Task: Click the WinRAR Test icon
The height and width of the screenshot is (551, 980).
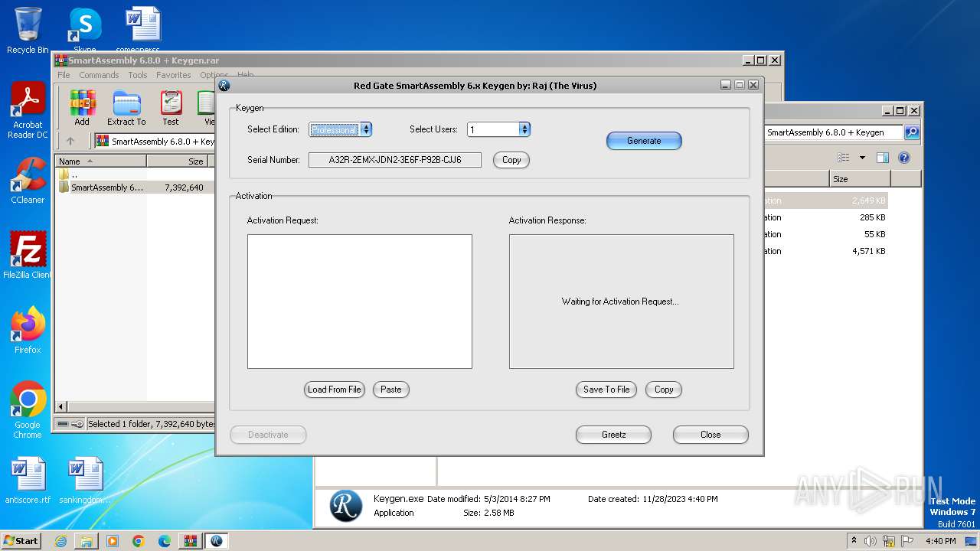Action: tap(171, 108)
